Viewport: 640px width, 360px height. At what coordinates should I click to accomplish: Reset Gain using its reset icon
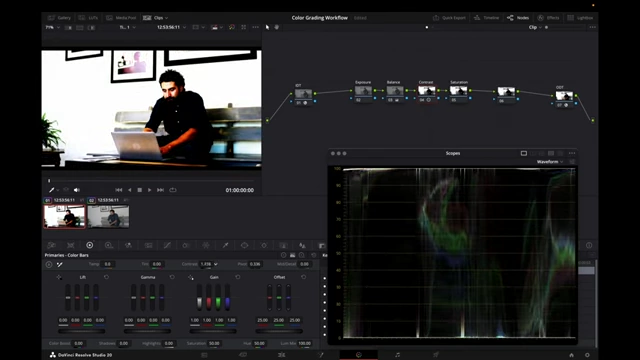(238, 277)
